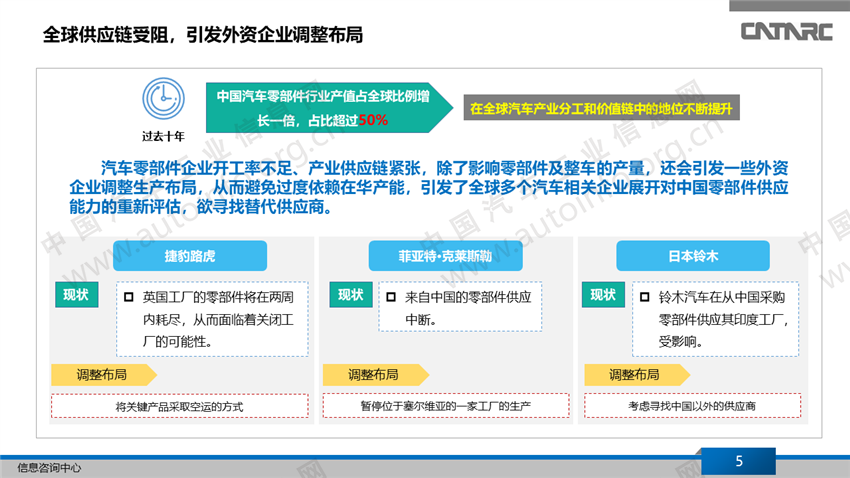Click the page number 5 box
850x478 pixels.
point(738,461)
